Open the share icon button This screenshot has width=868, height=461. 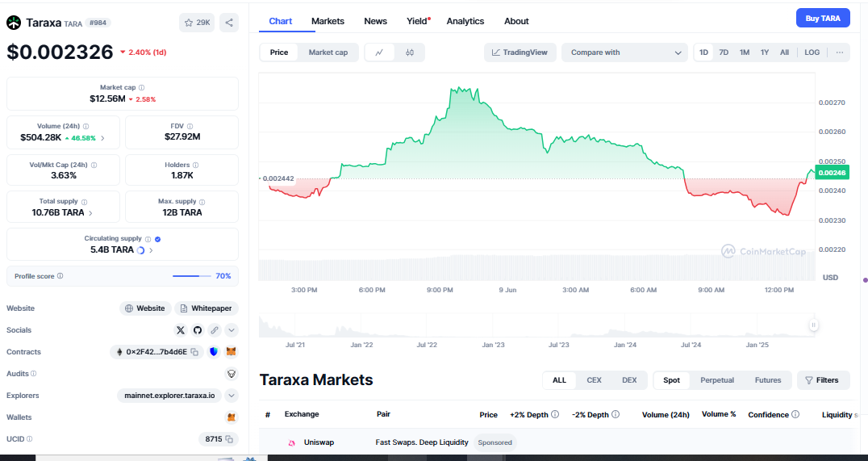(229, 23)
